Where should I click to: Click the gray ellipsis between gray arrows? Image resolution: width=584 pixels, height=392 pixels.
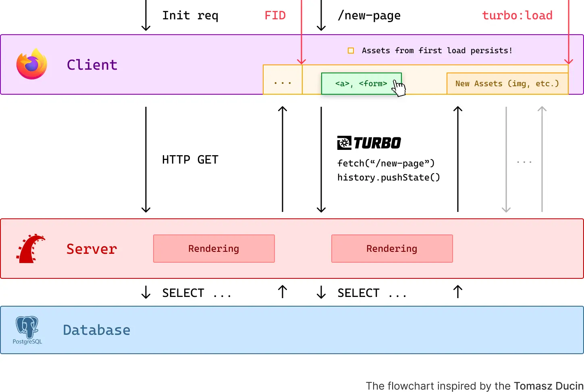(x=524, y=162)
